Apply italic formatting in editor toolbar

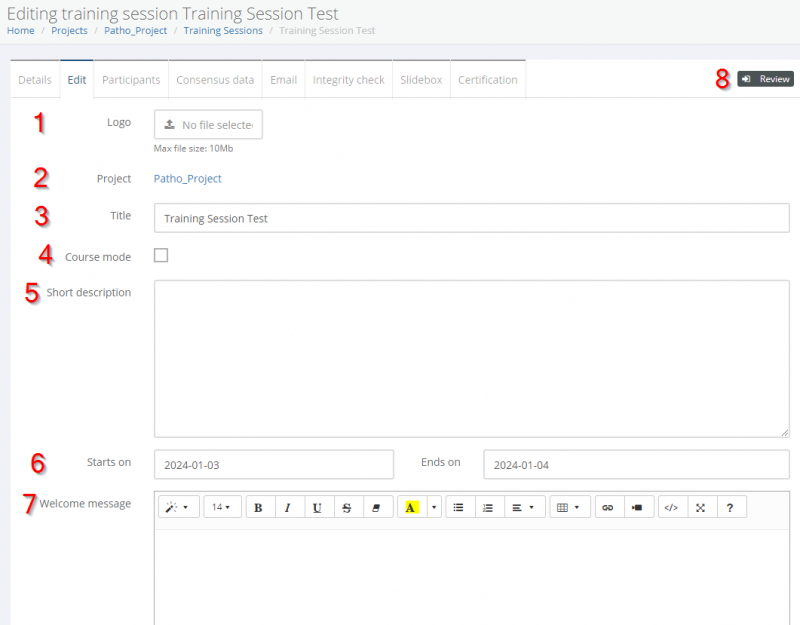pyautogui.click(x=288, y=507)
